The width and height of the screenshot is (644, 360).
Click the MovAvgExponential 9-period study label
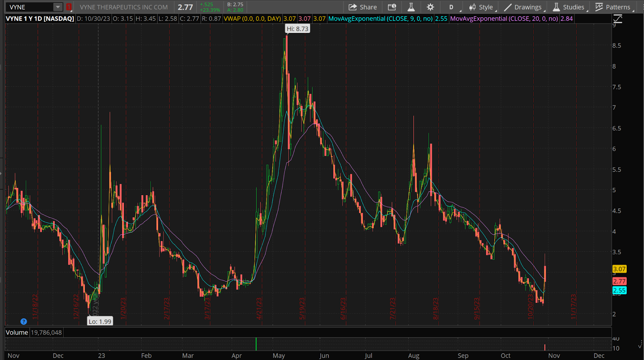pos(380,19)
